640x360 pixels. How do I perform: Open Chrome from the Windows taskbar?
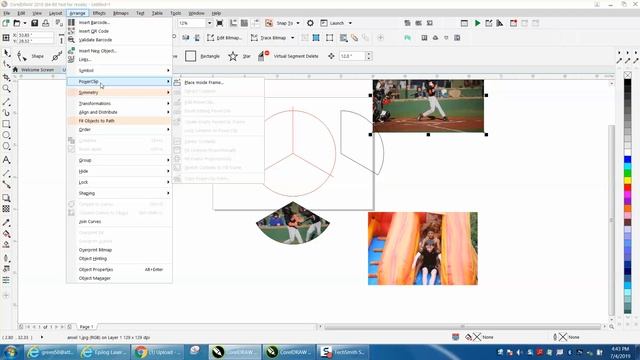click(x=159, y=352)
